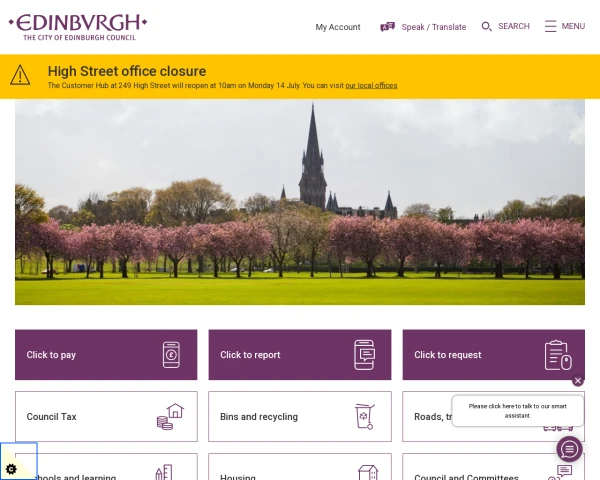Click the Council and Committees speech icon
Viewport: 600px width, 480px height.
coord(560,472)
